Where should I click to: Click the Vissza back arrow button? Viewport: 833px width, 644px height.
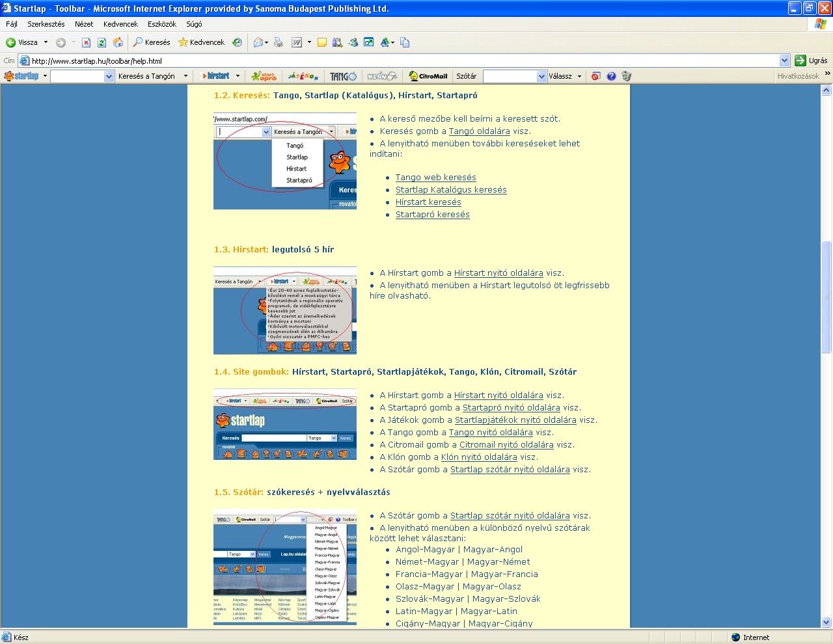click(21, 42)
